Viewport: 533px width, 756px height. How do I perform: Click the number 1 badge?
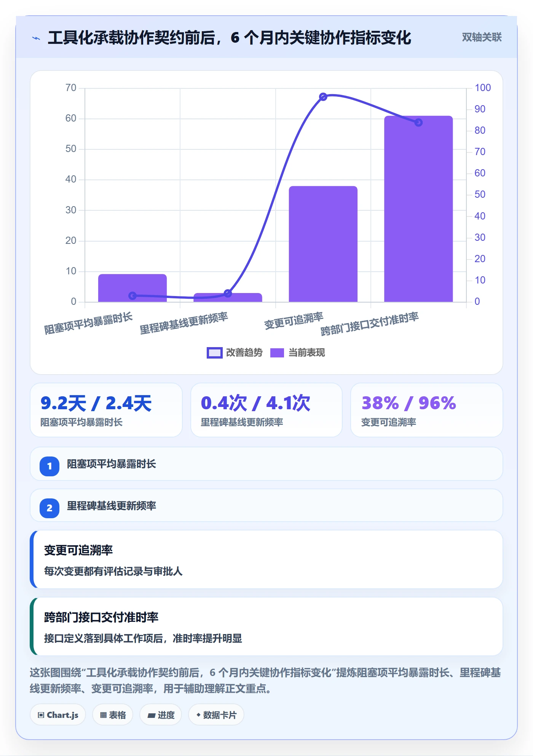pos(49,466)
